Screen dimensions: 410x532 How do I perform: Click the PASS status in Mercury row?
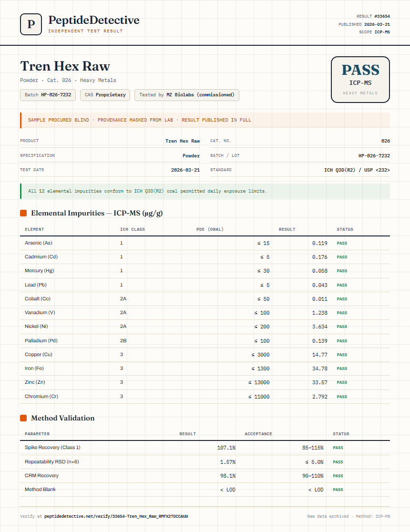pyautogui.click(x=342, y=271)
